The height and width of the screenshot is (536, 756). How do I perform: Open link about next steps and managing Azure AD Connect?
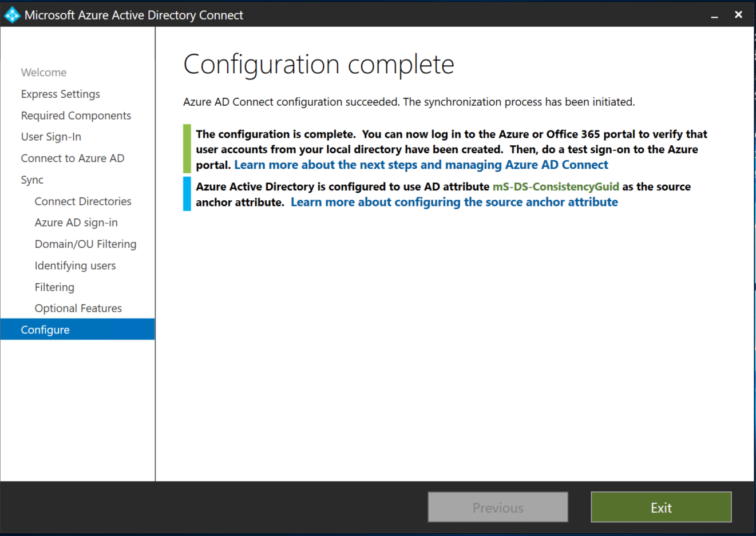421,165
